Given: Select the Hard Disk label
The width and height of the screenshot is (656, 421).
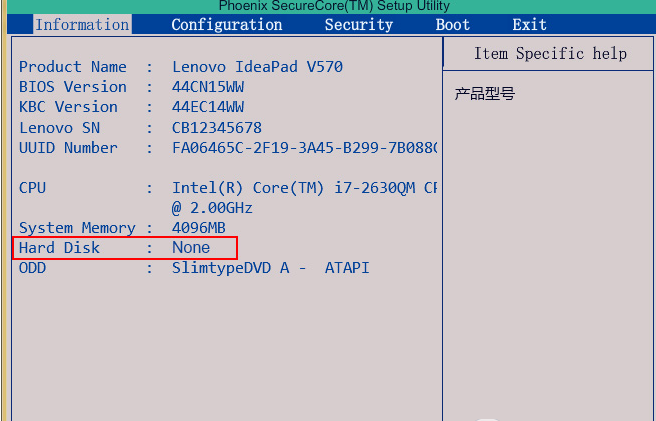Looking at the screenshot, I should pyautogui.click(x=59, y=248).
